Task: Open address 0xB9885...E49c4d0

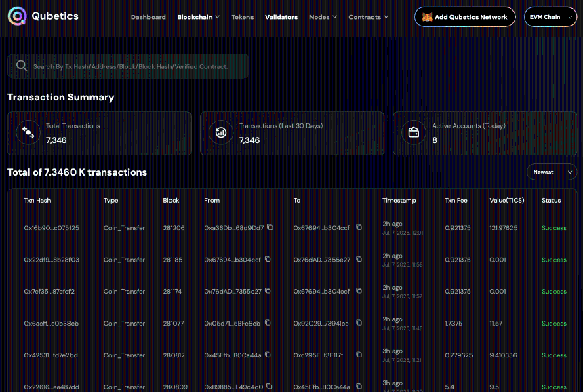Action: tap(233, 387)
